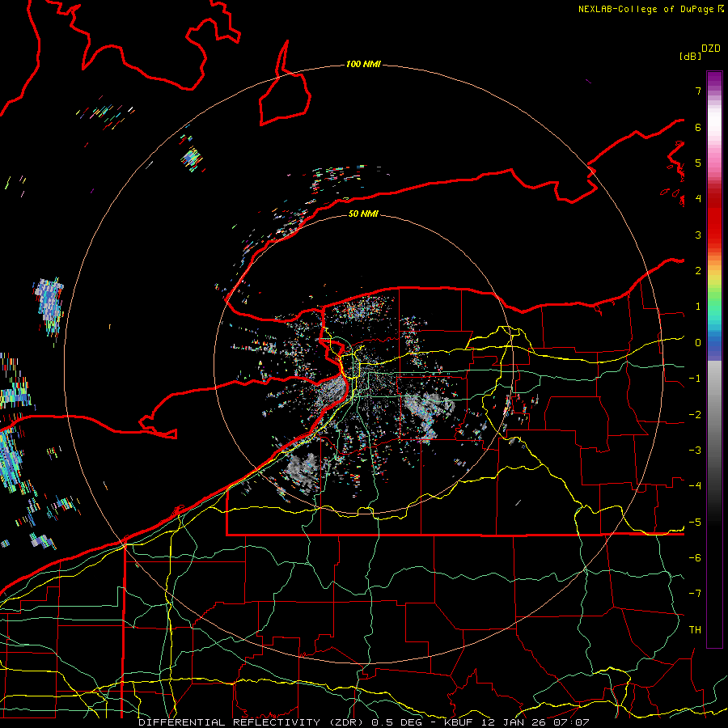Click the -6 value on color scale
Screen dimensions: 728x728
pos(695,558)
